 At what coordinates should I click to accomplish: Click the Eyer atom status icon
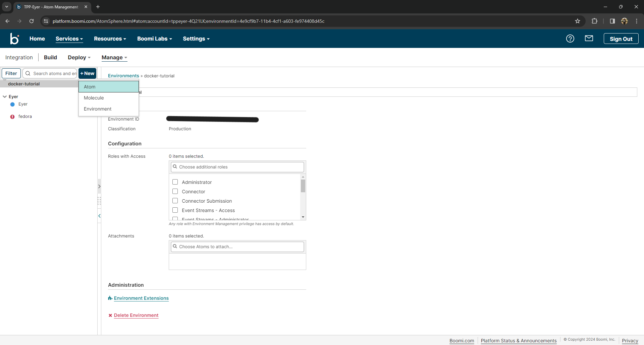click(x=12, y=104)
